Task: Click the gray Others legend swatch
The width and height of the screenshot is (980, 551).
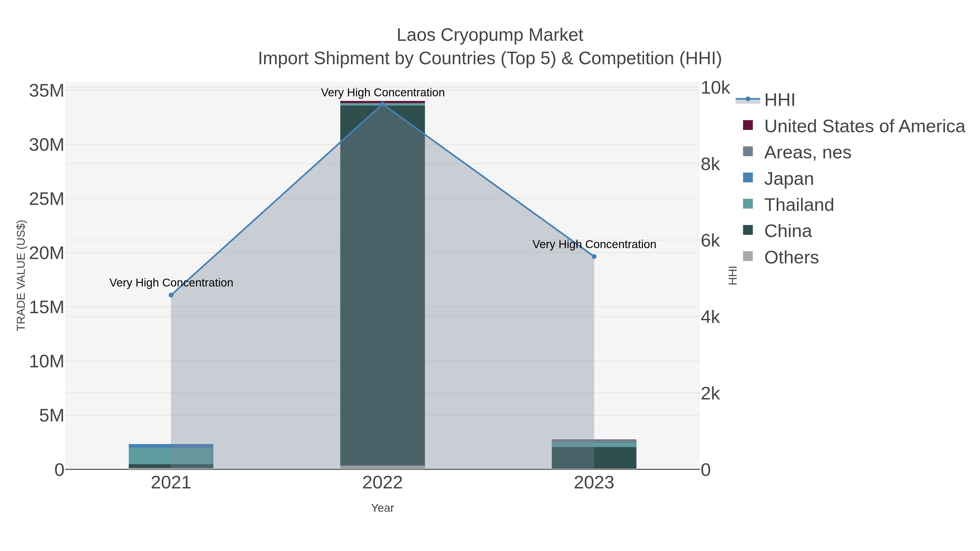Action: 748,256
